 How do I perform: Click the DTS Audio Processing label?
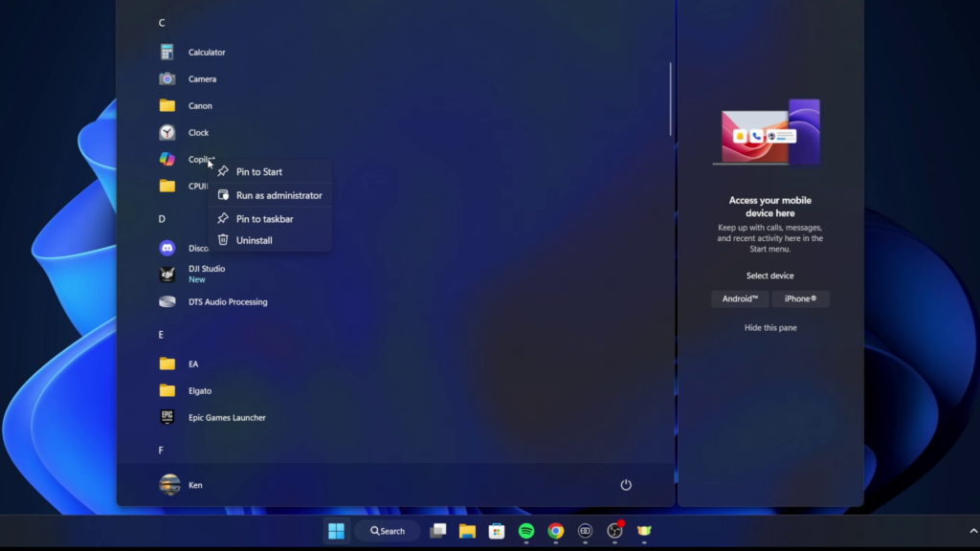[228, 301]
